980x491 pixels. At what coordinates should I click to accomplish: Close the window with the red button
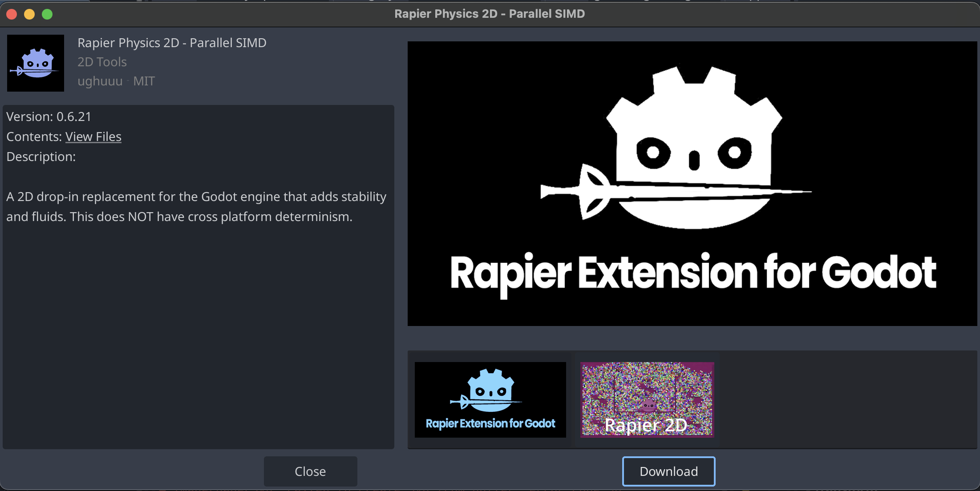click(x=12, y=14)
